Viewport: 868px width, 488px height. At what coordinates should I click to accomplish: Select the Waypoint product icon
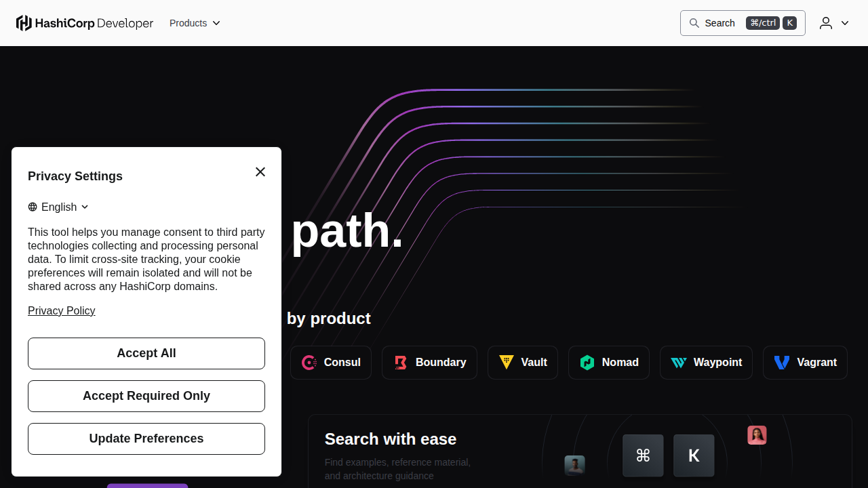[679, 362]
